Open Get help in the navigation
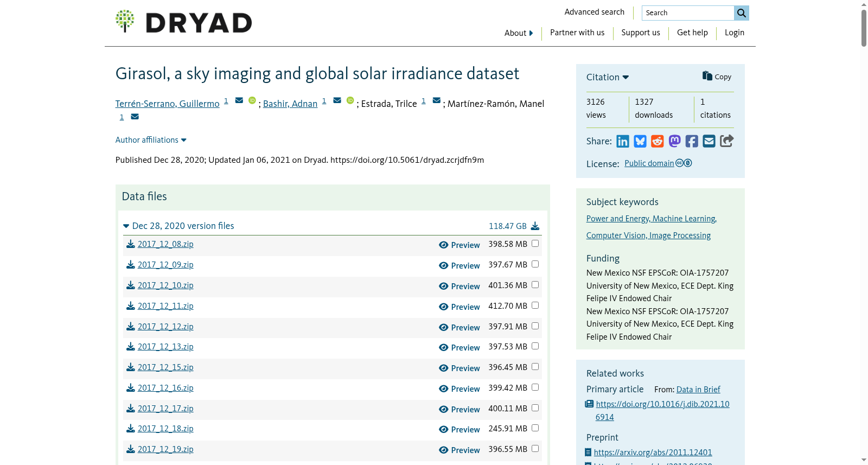The image size is (868, 465). (692, 33)
